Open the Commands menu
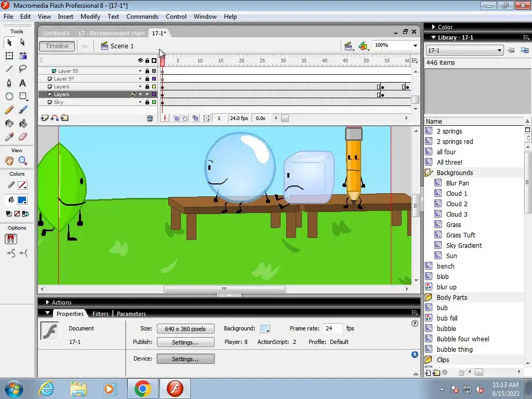This screenshot has height=399, width=532. (x=142, y=17)
